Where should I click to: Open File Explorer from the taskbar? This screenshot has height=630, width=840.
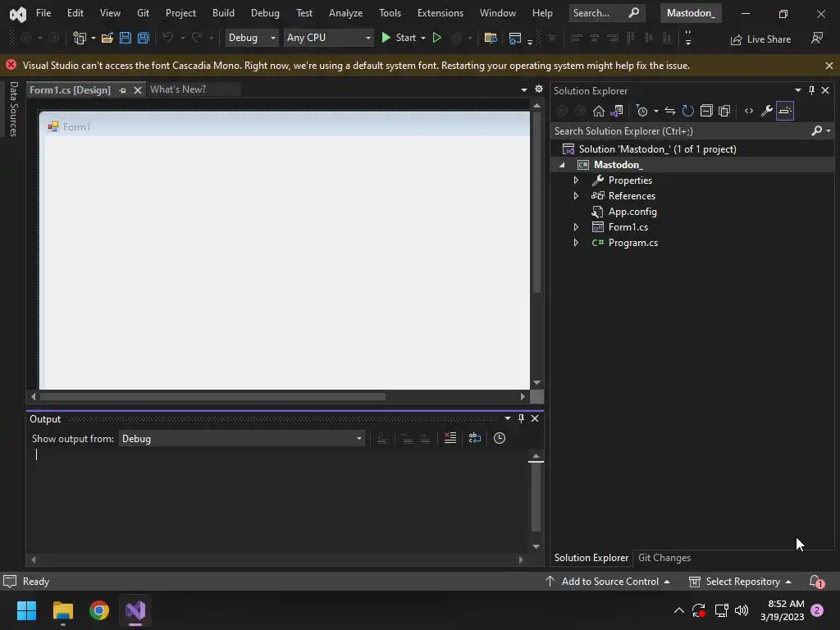tap(62, 610)
